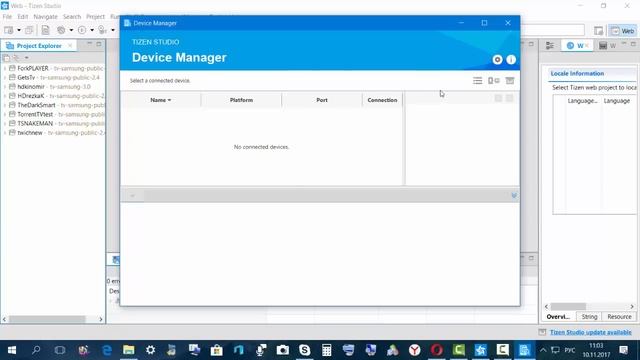Click the Open Perspective icon
Image resolution: width=640 pixels, height=360 pixels.
click(x=598, y=31)
